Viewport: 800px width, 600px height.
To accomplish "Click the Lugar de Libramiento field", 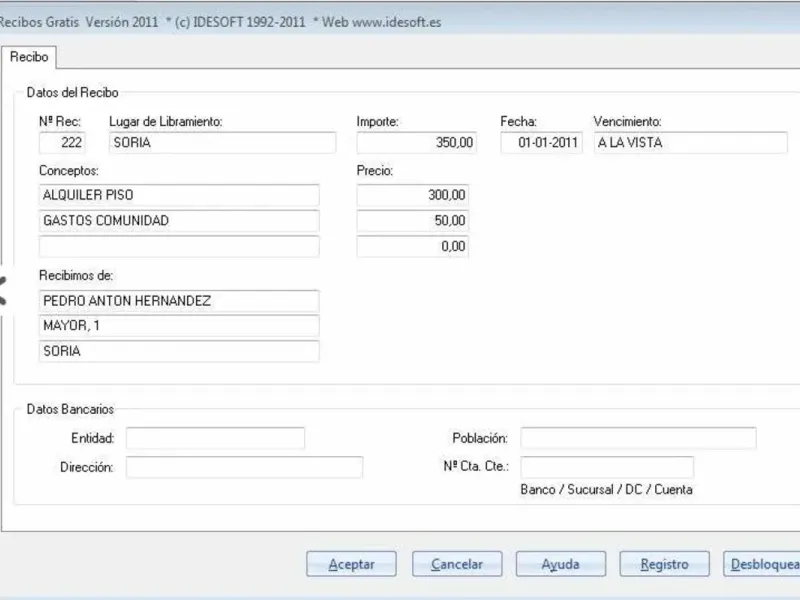I will (222, 142).
